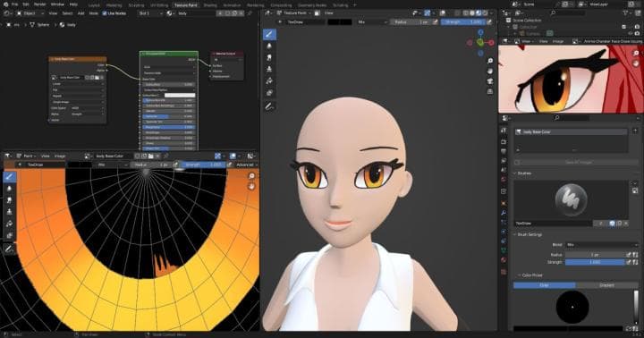
Task: Open the Output properties tab icon
Action: [x=504, y=151]
